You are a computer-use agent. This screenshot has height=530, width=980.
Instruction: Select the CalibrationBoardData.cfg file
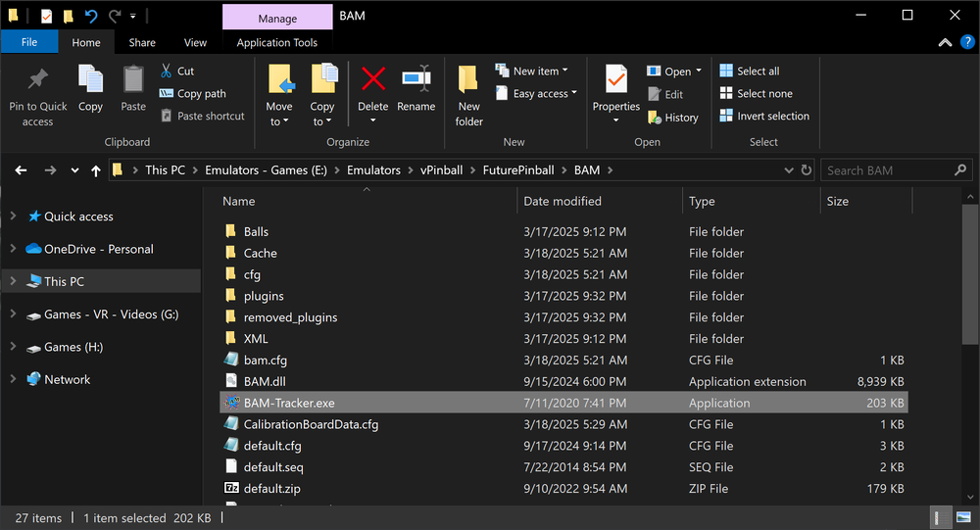point(311,424)
